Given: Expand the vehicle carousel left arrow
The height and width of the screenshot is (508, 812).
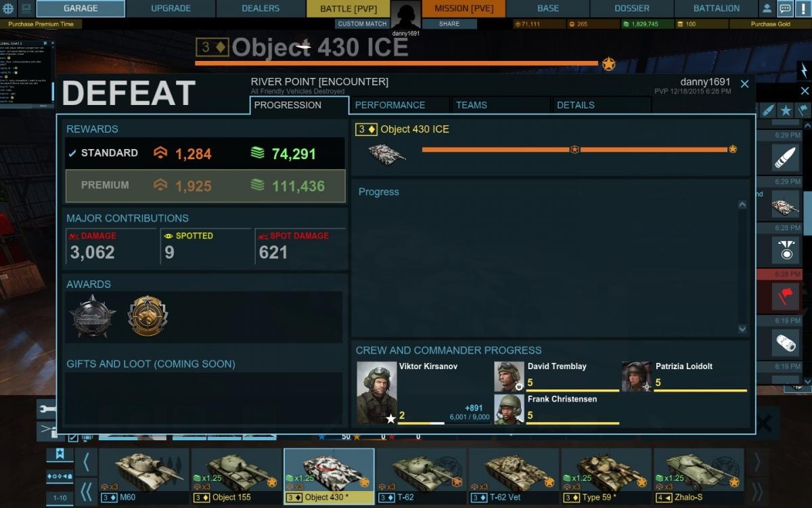Looking at the screenshot, I should pos(86,463).
